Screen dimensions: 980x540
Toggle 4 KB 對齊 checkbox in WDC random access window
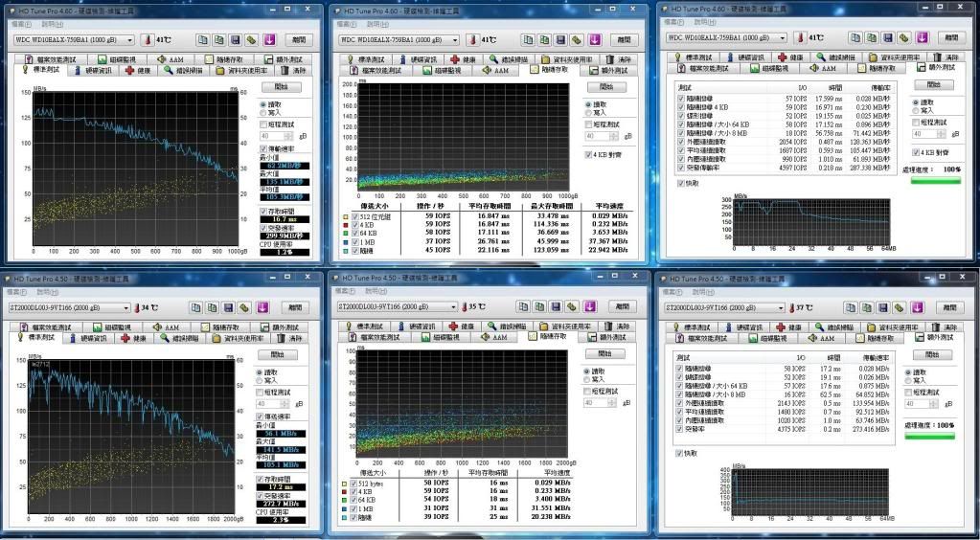(x=588, y=154)
